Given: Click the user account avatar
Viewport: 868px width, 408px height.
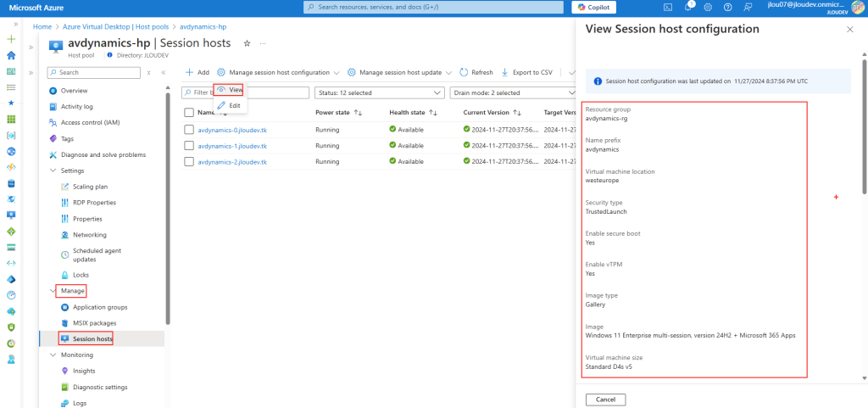Looking at the screenshot, I should click(859, 8).
